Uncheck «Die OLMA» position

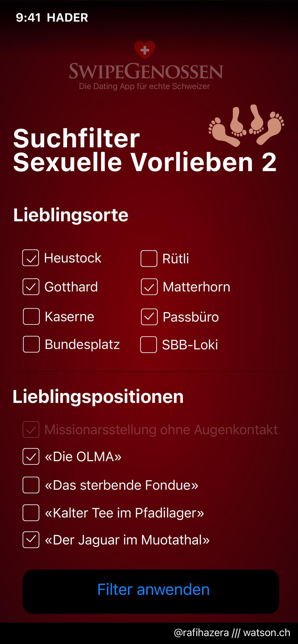pyautogui.click(x=31, y=457)
